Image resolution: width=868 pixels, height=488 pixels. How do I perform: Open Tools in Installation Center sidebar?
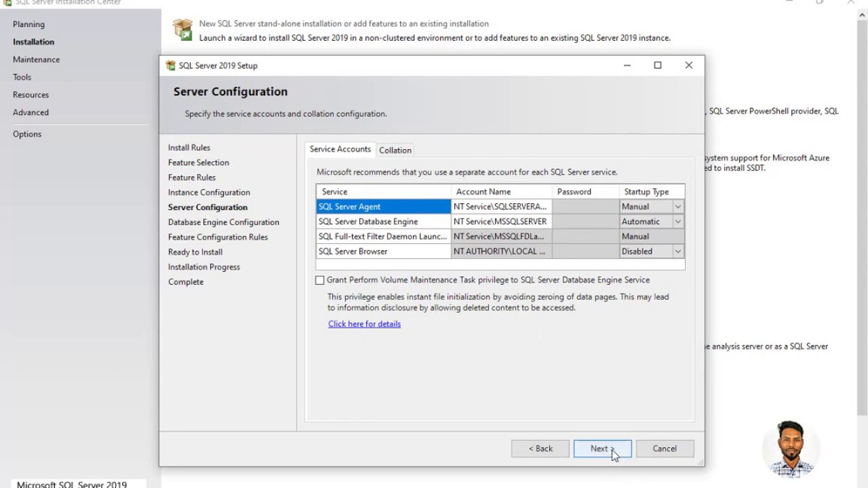tap(22, 77)
